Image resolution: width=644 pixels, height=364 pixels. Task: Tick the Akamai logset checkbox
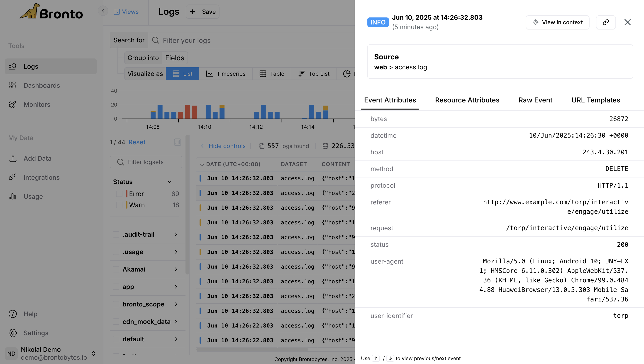coord(116,269)
